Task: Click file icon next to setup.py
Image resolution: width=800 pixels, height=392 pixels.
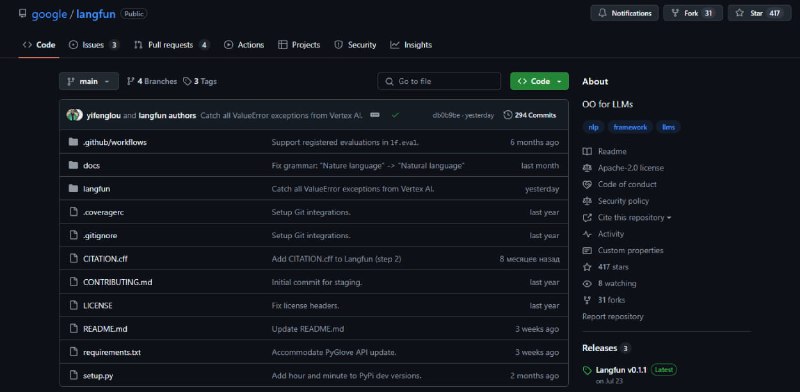Action: tap(73, 376)
